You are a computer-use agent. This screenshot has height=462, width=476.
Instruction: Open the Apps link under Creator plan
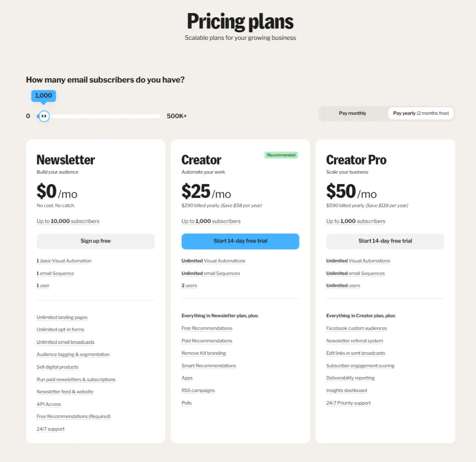click(187, 377)
